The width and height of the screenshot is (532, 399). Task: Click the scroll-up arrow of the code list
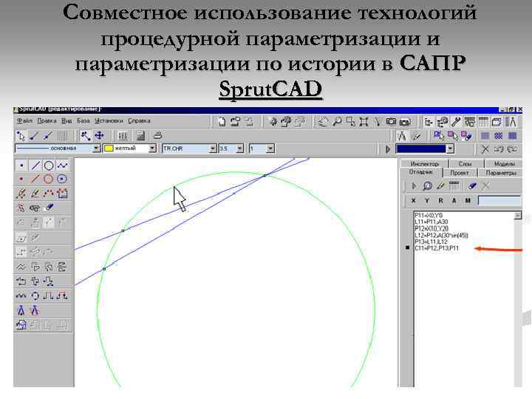[x=517, y=216]
